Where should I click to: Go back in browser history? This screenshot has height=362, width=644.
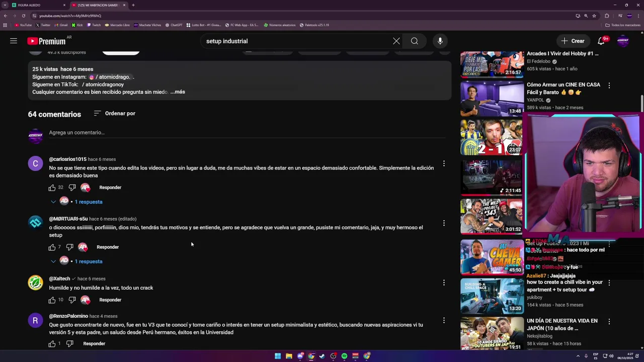coord(6,16)
